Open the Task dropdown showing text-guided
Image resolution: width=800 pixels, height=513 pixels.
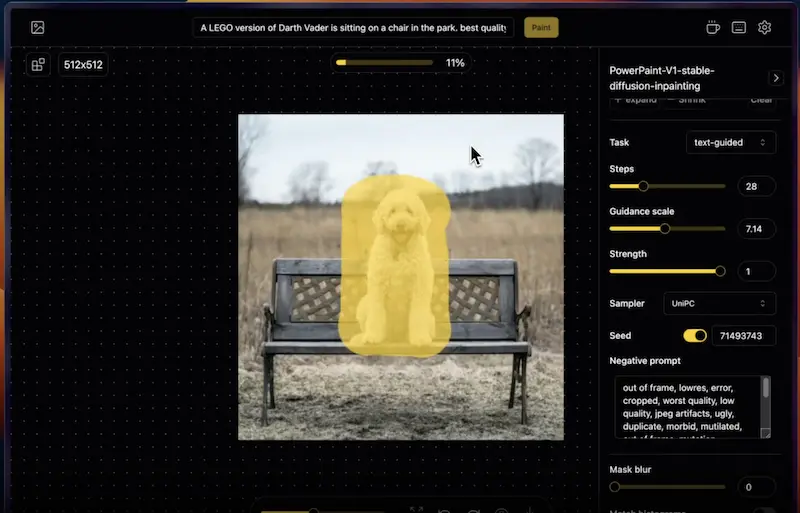[x=731, y=142]
